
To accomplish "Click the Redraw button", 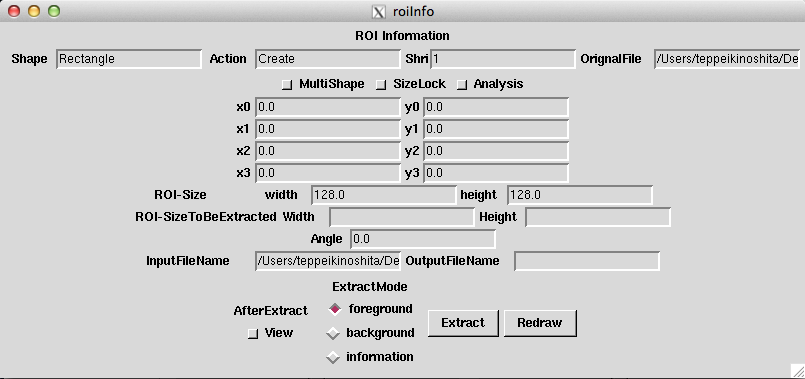I will click(x=540, y=323).
